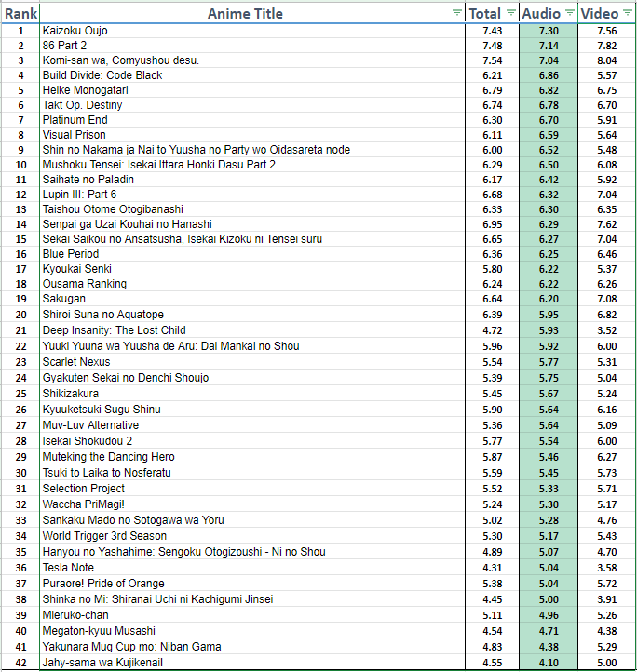Click Hanyou no Yashahime title cell
Image resolution: width=637 pixels, height=672 pixels.
pos(252,552)
